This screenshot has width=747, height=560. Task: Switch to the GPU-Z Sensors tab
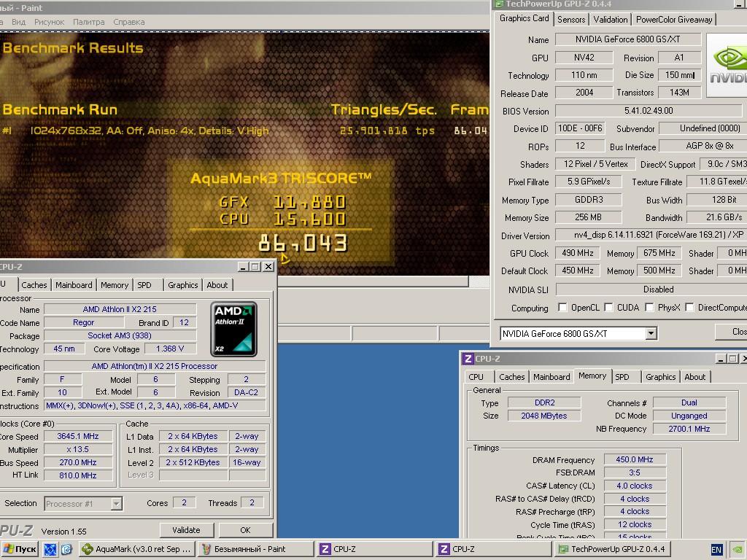(570, 20)
